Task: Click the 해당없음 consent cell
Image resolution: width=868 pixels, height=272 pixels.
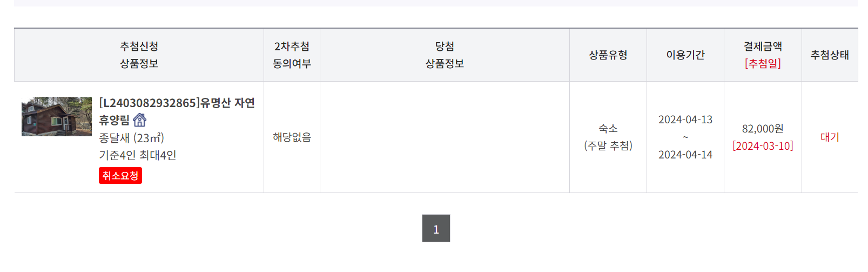Action: (292, 137)
